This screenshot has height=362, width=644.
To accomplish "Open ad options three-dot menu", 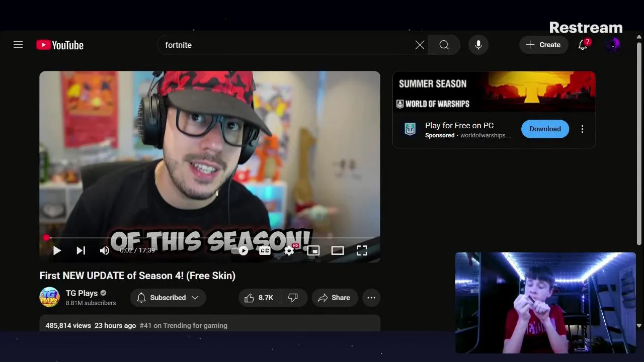I will pyautogui.click(x=582, y=129).
